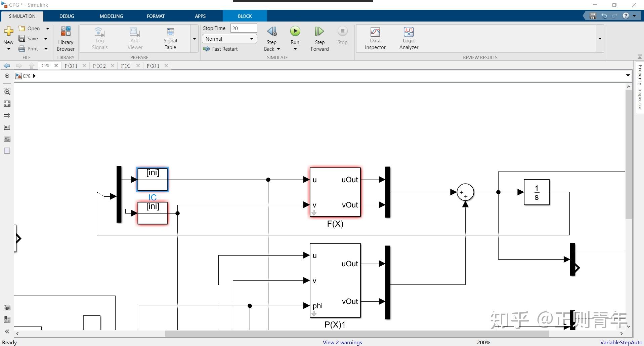The width and height of the screenshot is (644, 346).
Task: Click the Area box palette icon
Action: [7, 151]
